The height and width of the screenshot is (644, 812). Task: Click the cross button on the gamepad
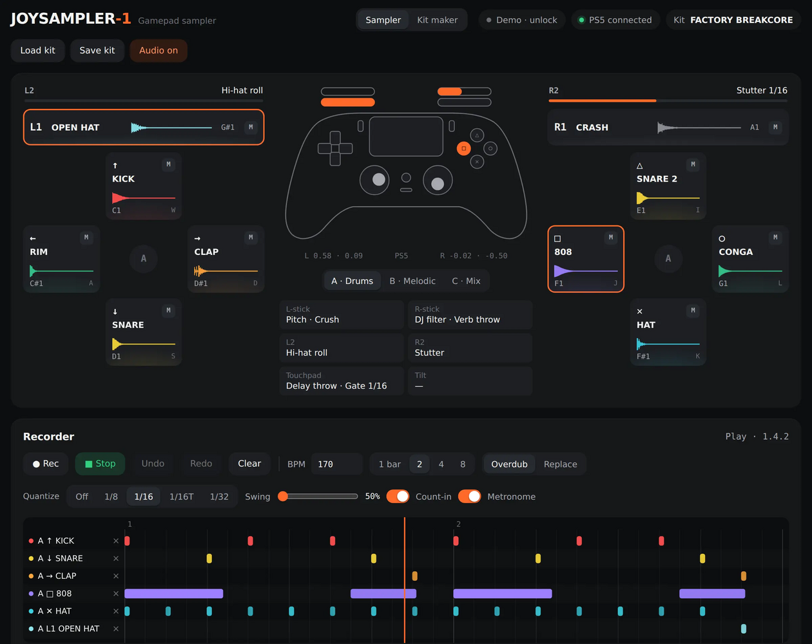477,162
